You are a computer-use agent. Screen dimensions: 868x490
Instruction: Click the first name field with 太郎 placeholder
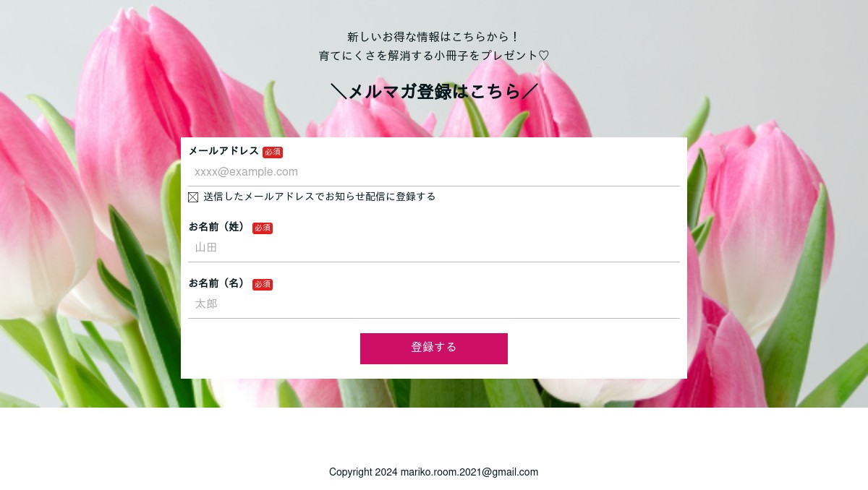click(434, 304)
